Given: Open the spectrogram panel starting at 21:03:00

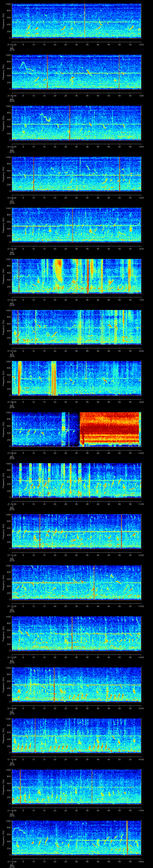Looking at the screenshot, I should 76,123.
